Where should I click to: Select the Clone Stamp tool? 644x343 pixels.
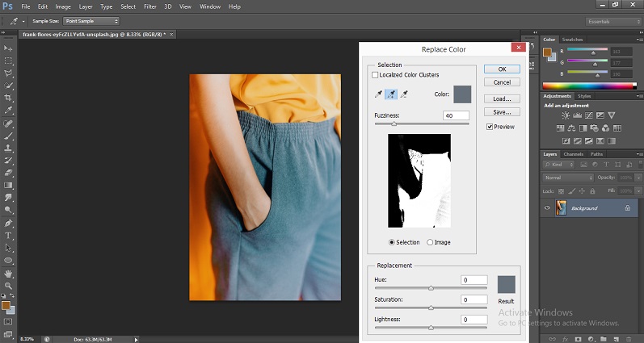click(8, 148)
